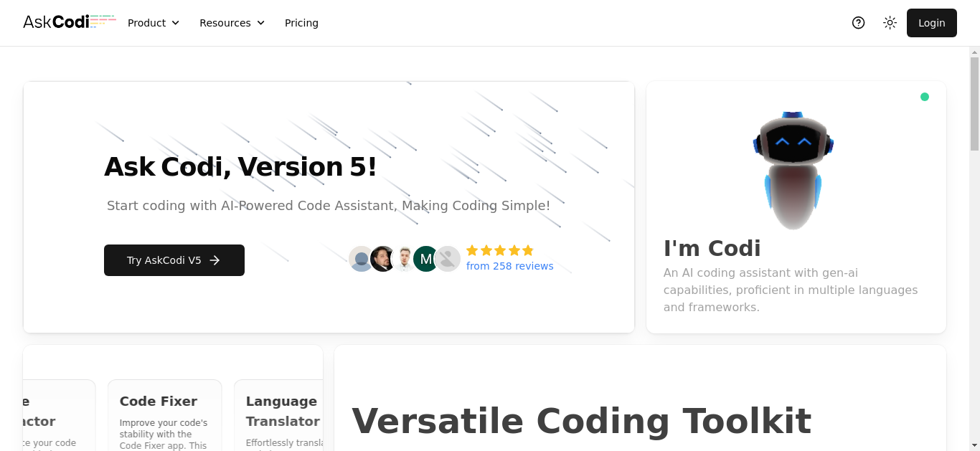Click the green online status dot

(925, 97)
